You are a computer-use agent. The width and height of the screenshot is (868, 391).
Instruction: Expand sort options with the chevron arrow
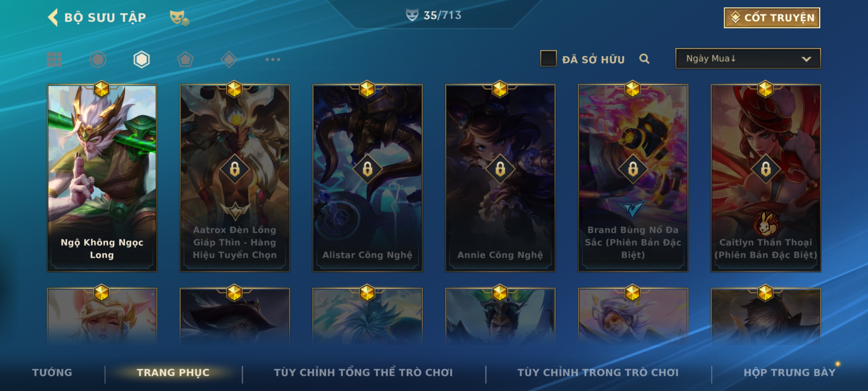pos(806,59)
